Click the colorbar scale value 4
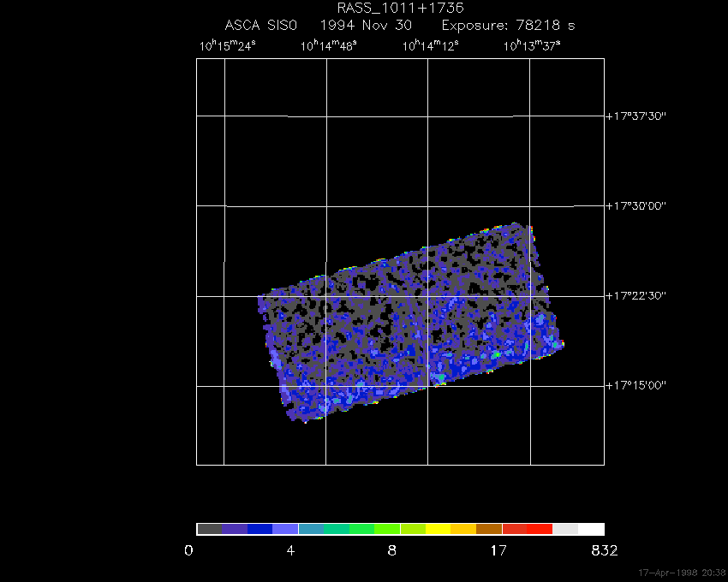Screen dimensions: 728x582 [x=290, y=551]
